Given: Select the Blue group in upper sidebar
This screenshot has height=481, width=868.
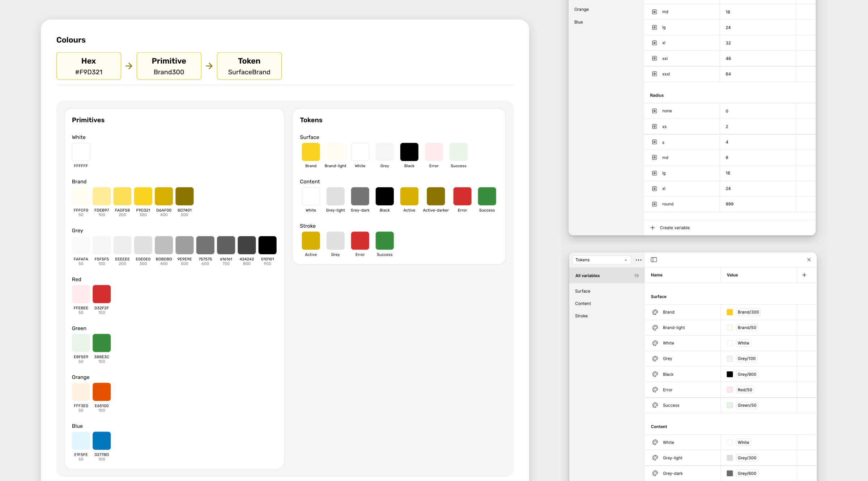Looking at the screenshot, I should pyautogui.click(x=578, y=22).
